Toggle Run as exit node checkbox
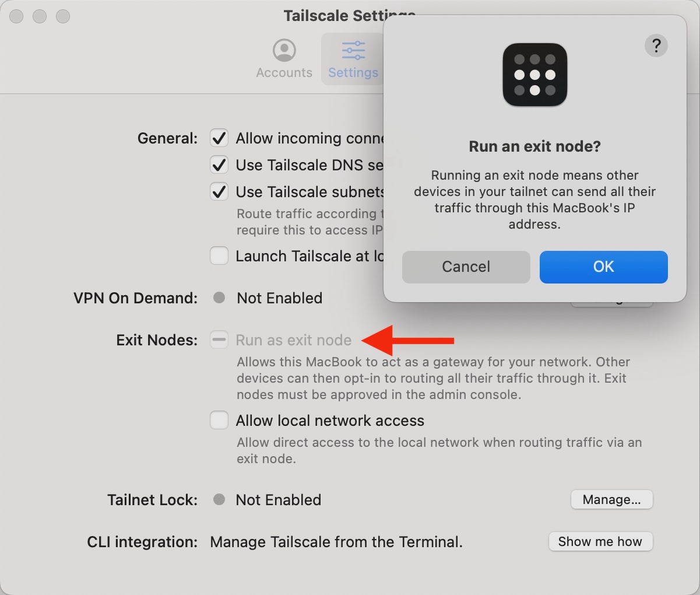This screenshot has height=595, width=700. tap(219, 340)
